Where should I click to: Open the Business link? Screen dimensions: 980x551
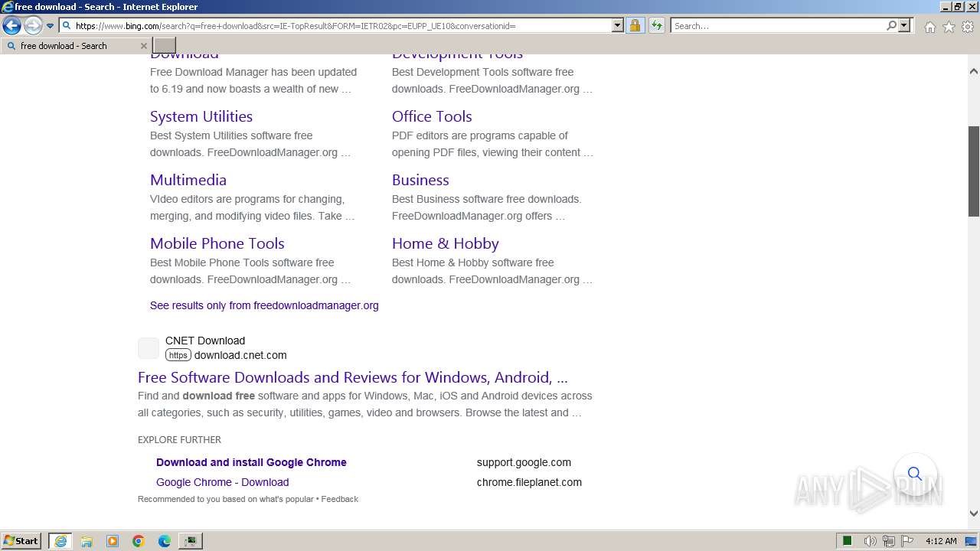[x=420, y=180]
